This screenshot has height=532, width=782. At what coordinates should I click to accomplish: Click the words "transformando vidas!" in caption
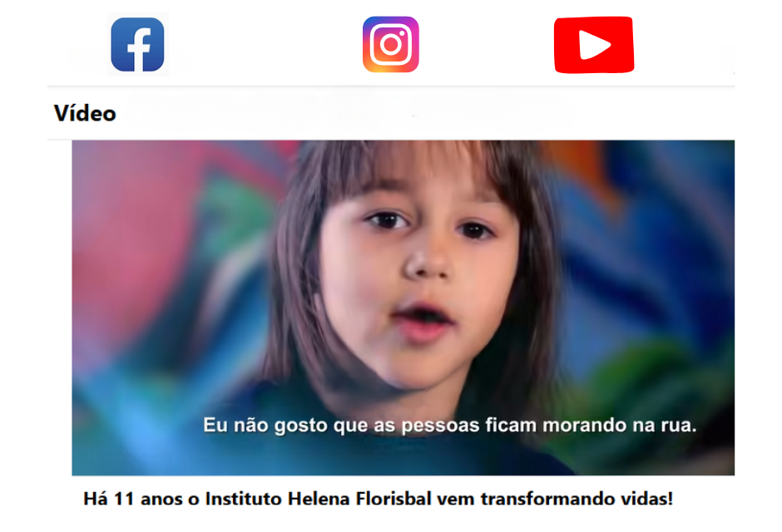pos(577,499)
